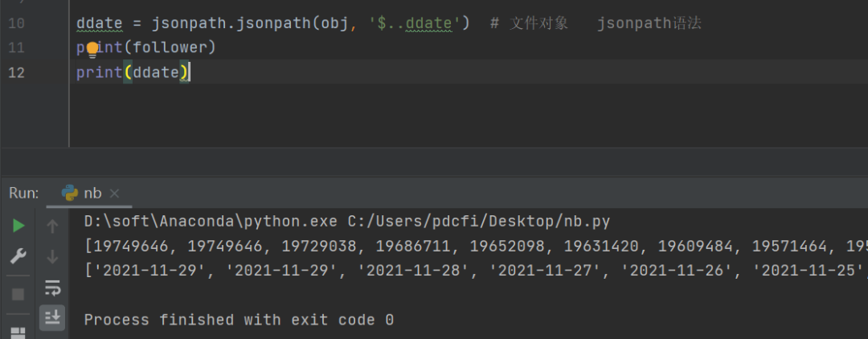Viewport: 868px width, 339px height.
Task: Click the '$..ddate' string literal
Action: (x=415, y=23)
